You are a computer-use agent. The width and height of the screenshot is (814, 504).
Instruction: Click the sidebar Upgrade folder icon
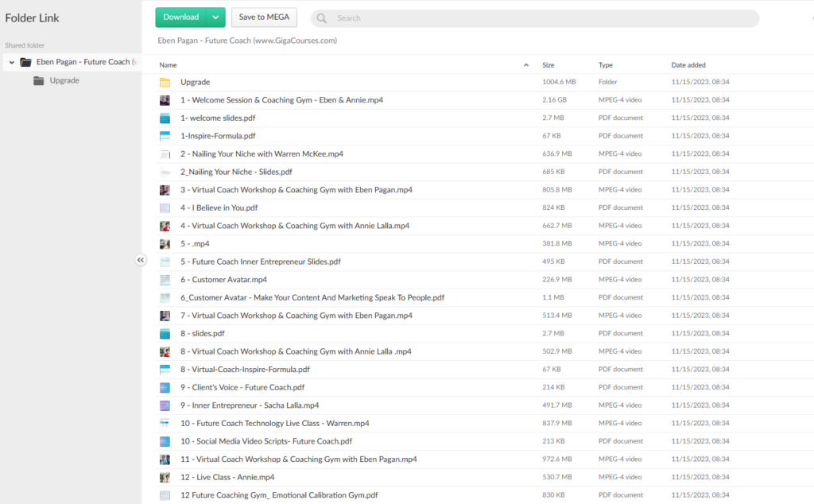(38, 80)
